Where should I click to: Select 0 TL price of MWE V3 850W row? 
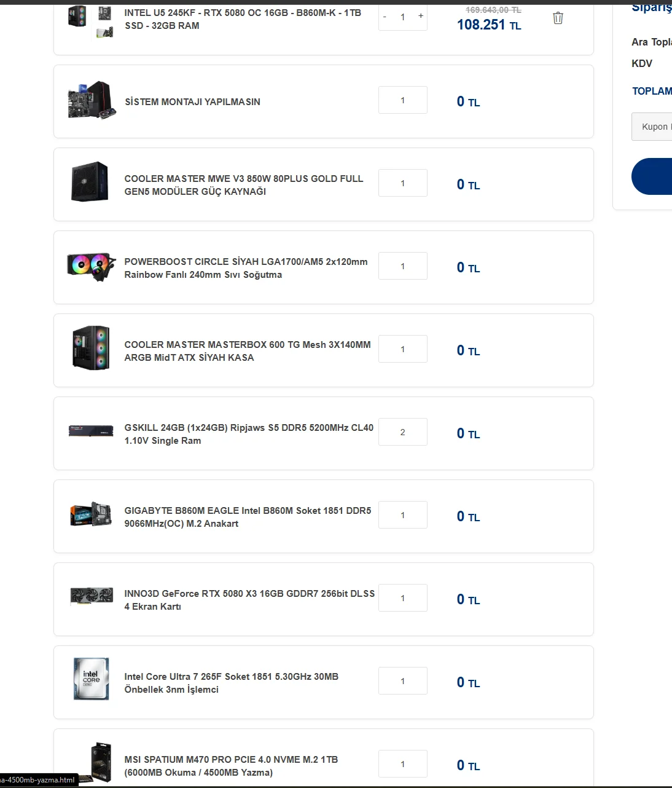[468, 185]
